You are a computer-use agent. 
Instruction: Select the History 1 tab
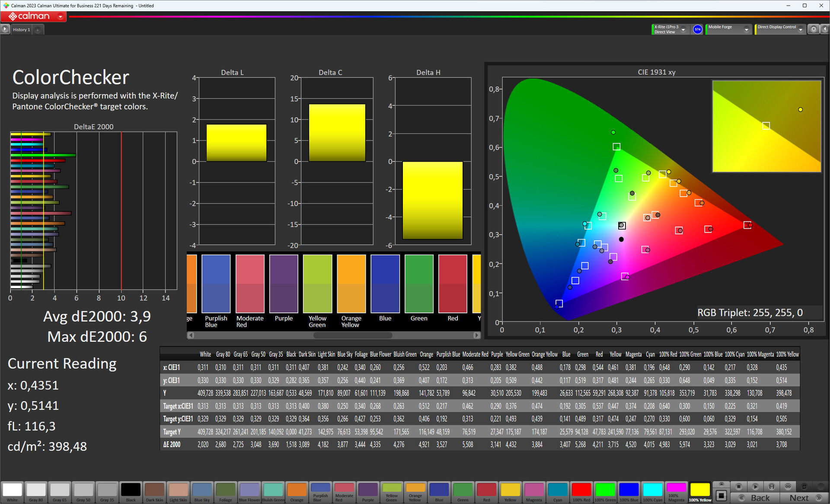pyautogui.click(x=21, y=29)
